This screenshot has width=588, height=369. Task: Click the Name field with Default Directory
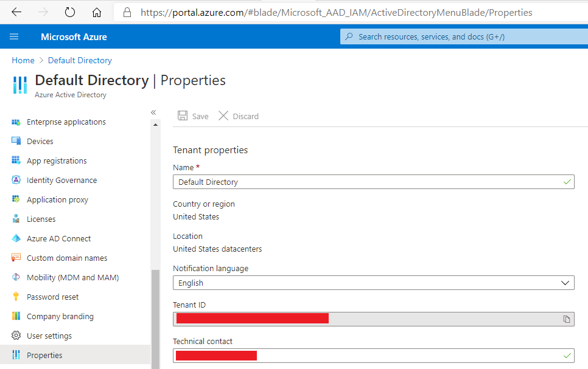374,182
